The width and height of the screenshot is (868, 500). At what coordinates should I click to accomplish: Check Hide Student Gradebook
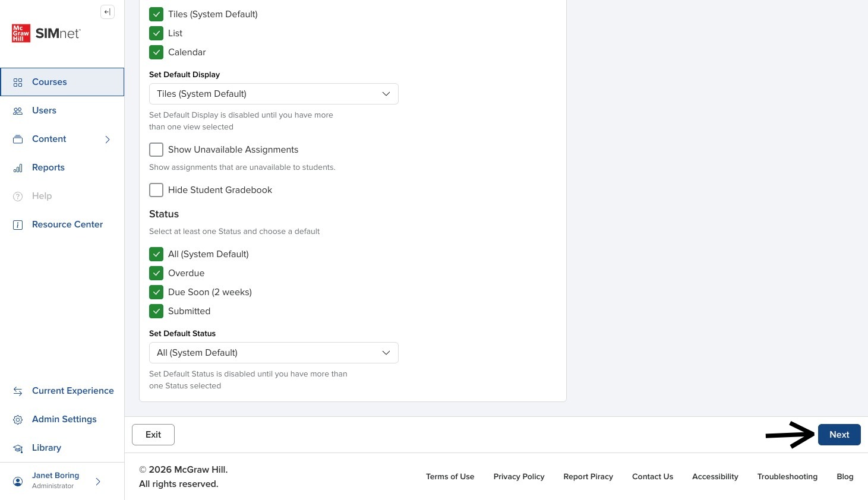pyautogui.click(x=156, y=190)
